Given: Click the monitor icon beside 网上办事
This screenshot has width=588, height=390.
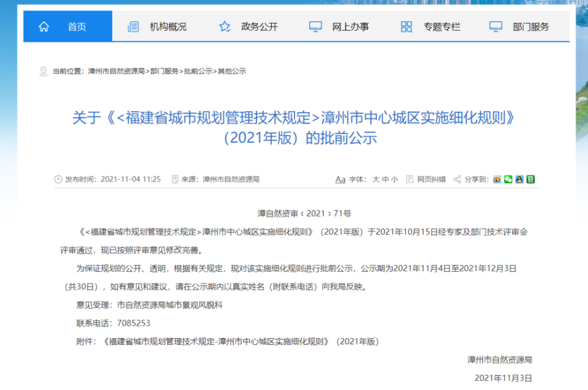Looking at the screenshot, I should point(315,26).
